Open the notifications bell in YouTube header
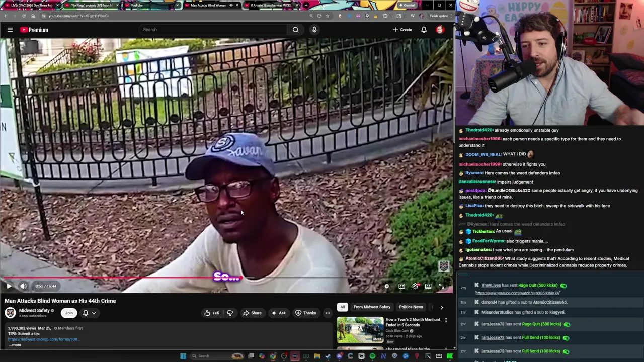644x362 pixels. click(x=424, y=30)
